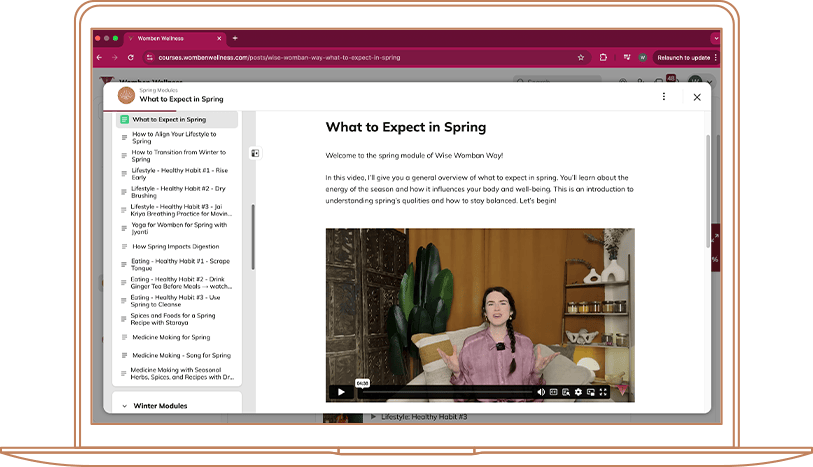Screen dimensions: 813x467
Task: Click Relaunch to update
Action: pyautogui.click(x=683, y=58)
